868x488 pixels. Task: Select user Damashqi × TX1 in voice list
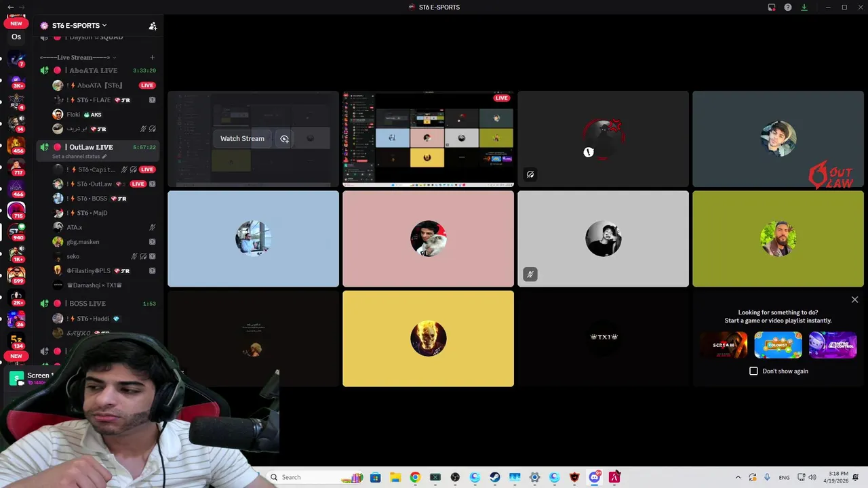click(103, 285)
